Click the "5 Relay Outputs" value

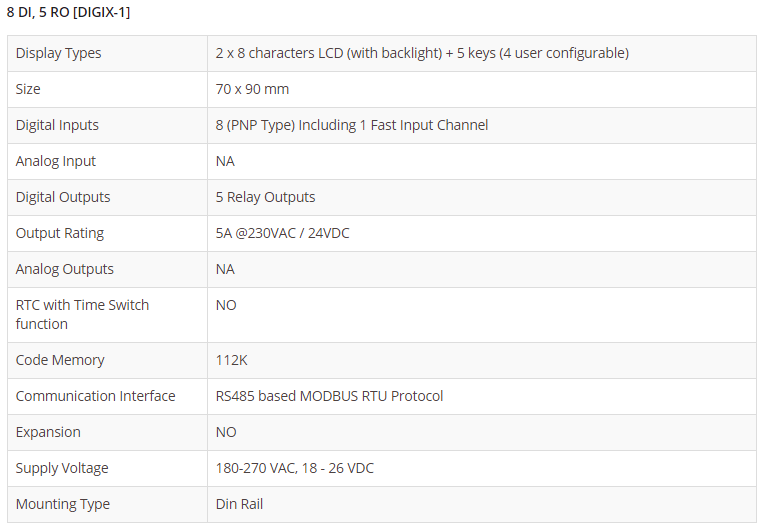pos(265,197)
